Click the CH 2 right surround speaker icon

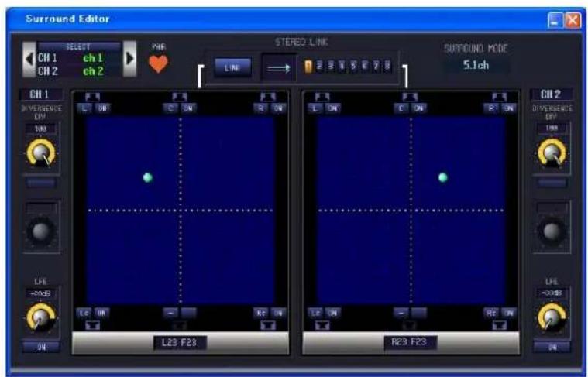click(500, 324)
